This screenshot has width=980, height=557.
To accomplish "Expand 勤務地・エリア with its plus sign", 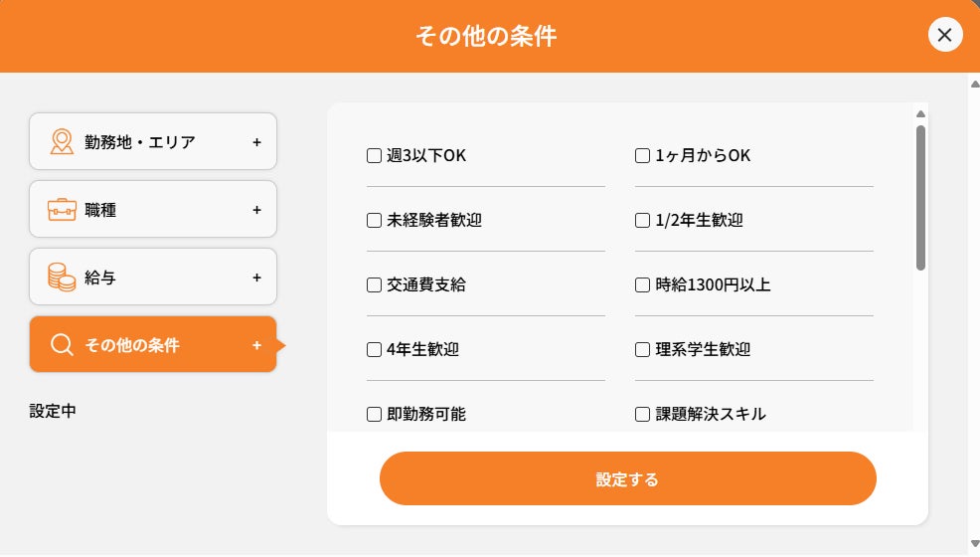I will coord(256,141).
